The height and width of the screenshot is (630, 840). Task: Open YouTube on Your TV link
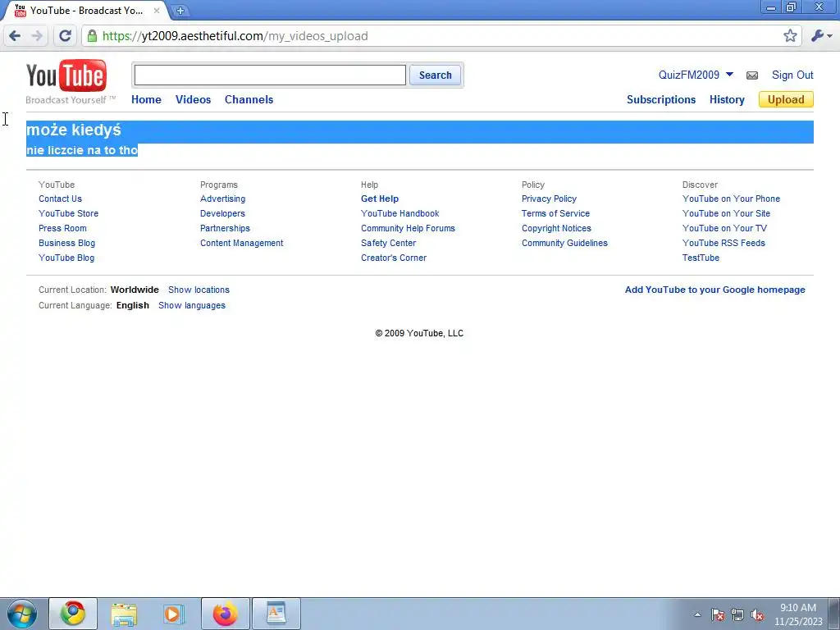(x=725, y=228)
